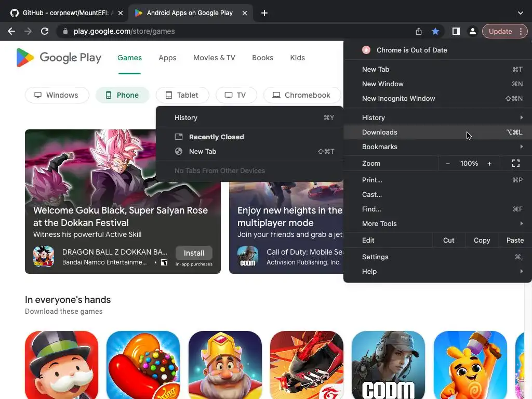Click the lock icon in address bar
This screenshot has width=532, height=399.
[65, 31]
